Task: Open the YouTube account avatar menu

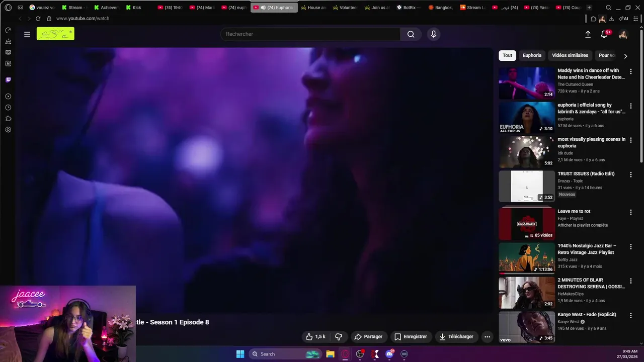Action: pos(623,34)
